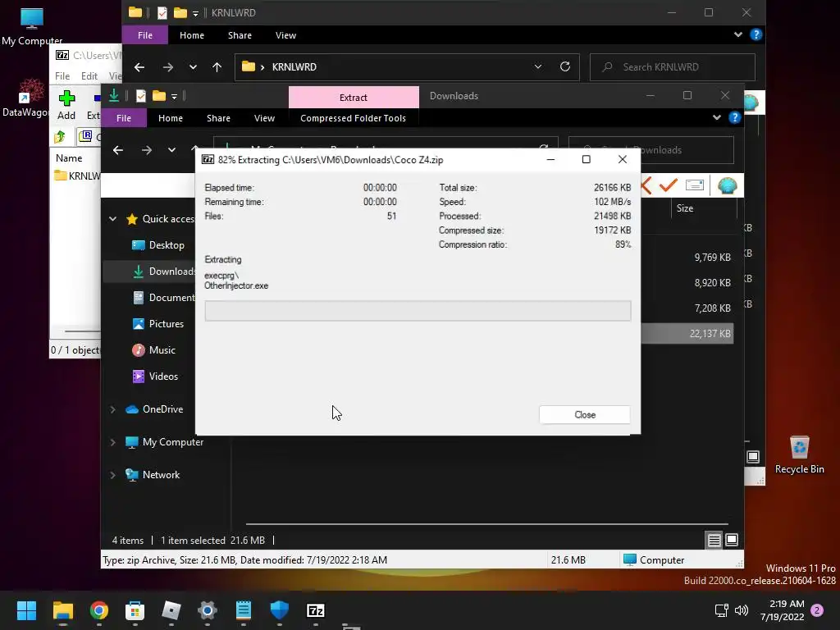Image resolution: width=840 pixels, height=630 pixels.
Task: Open Home tab in KRNLWRD explorer window
Action: pos(192,35)
